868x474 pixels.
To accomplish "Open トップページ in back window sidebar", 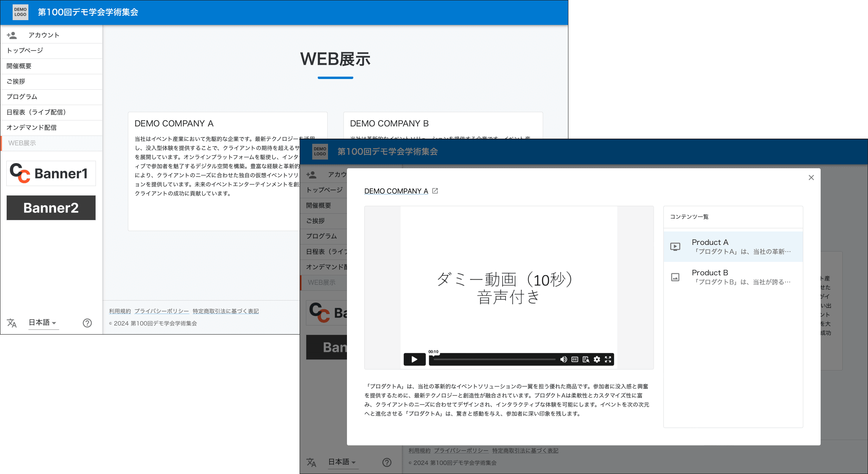I will pos(51,51).
